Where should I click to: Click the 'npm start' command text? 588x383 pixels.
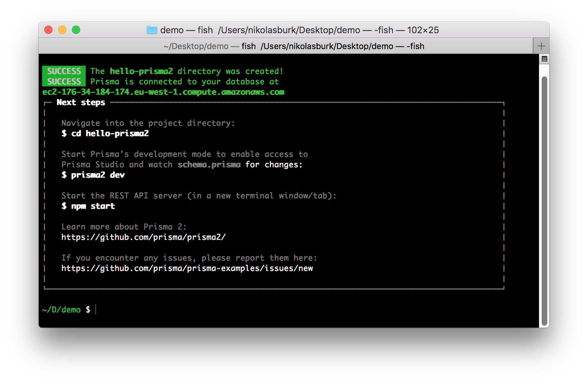[93, 206]
